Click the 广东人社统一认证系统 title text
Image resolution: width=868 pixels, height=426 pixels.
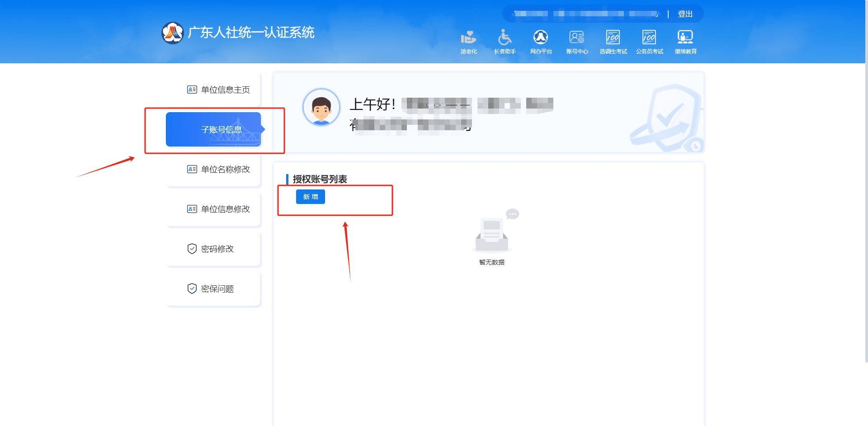coord(251,33)
